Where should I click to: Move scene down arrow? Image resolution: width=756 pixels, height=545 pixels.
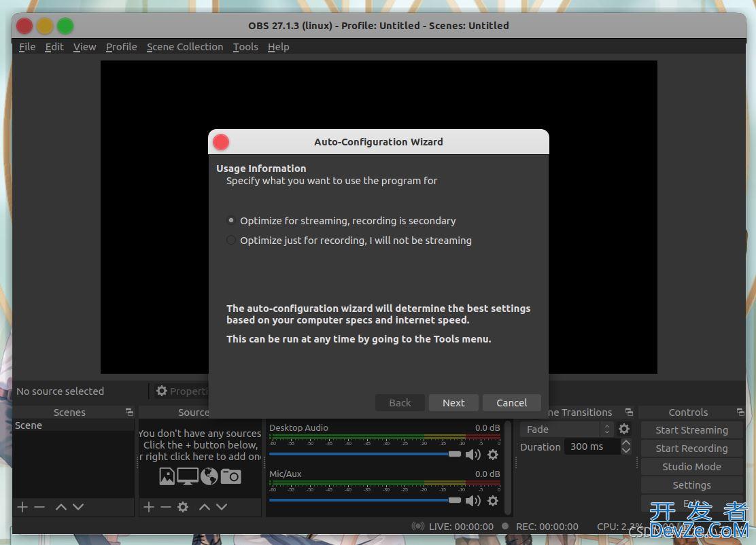78,506
